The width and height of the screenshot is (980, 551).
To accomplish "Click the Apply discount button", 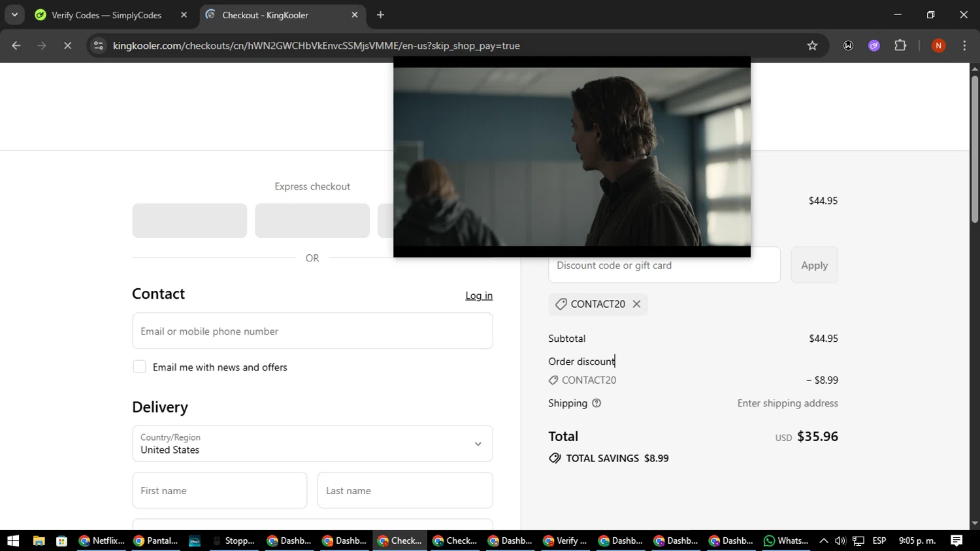I will tap(814, 265).
